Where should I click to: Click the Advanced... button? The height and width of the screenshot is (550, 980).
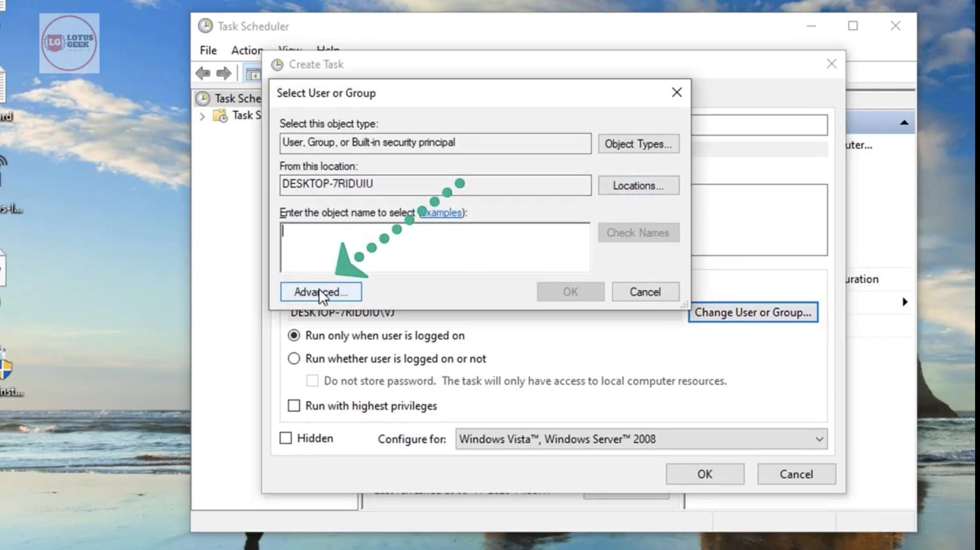(321, 292)
